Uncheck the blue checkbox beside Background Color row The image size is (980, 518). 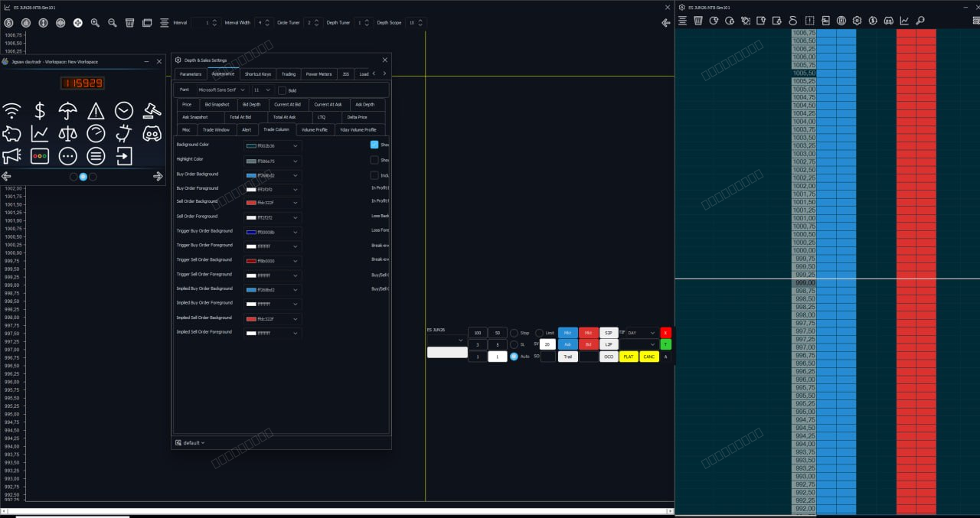(374, 145)
